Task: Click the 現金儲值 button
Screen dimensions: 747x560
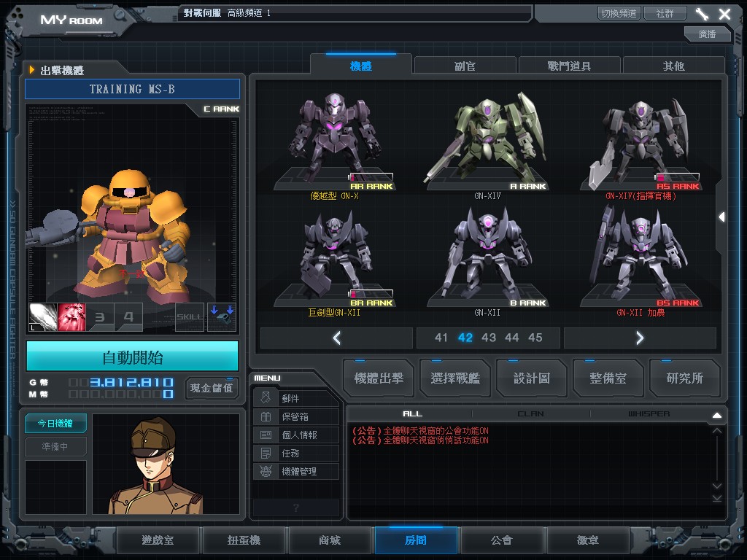Action: click(212, 388)
